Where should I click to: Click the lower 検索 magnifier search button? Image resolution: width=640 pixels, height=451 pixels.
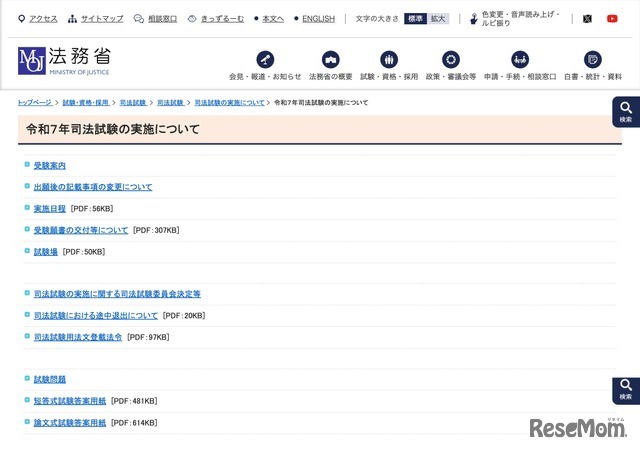626,390
